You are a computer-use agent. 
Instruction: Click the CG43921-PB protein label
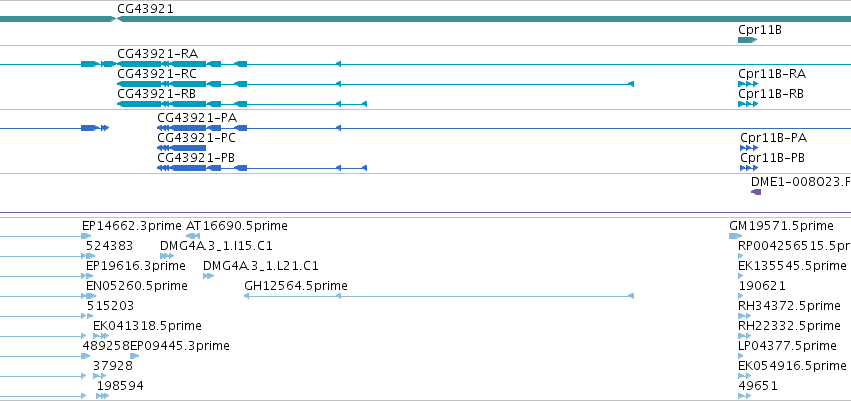[196, 158]
